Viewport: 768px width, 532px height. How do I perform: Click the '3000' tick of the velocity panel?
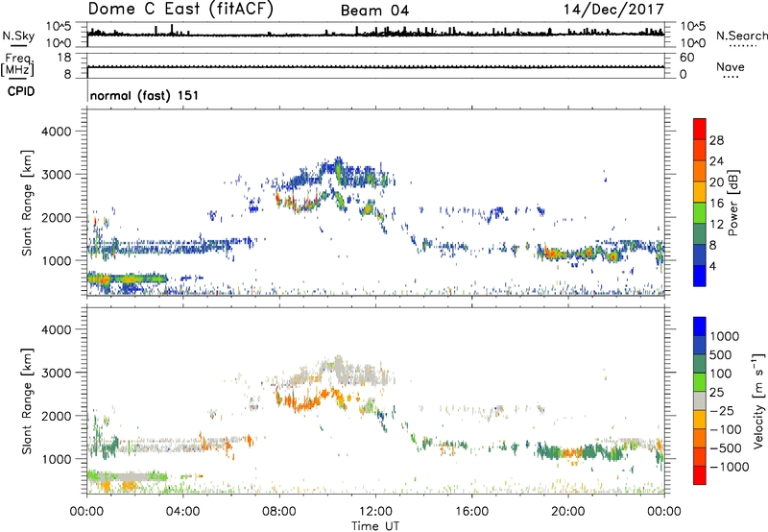pyautogui.click(x=56, y=373)
